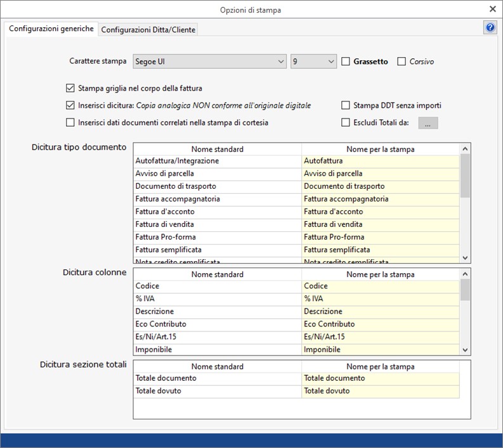Select standard column name '% IVA'
The image size is (503, 448).
click(x=218, y=298)
